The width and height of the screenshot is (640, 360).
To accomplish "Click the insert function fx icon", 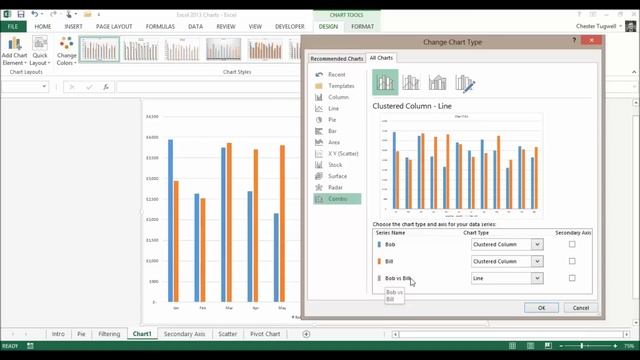I will (x=106, y=87).
